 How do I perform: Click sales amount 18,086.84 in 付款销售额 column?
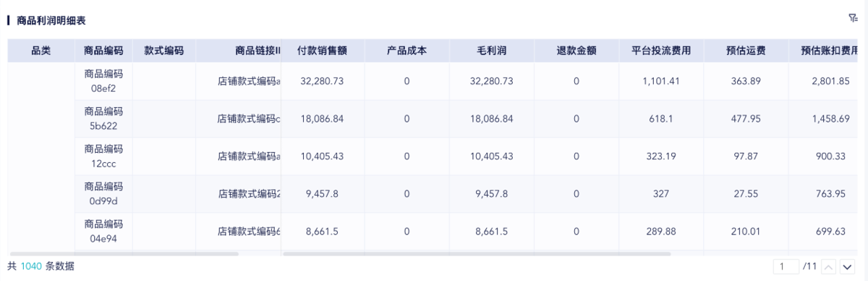tap(322, 119)
